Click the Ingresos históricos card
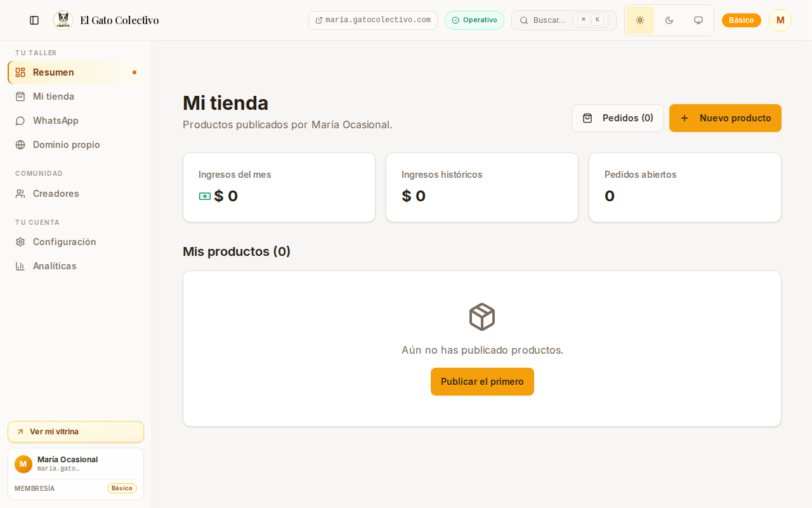 (x=482, y=187)
